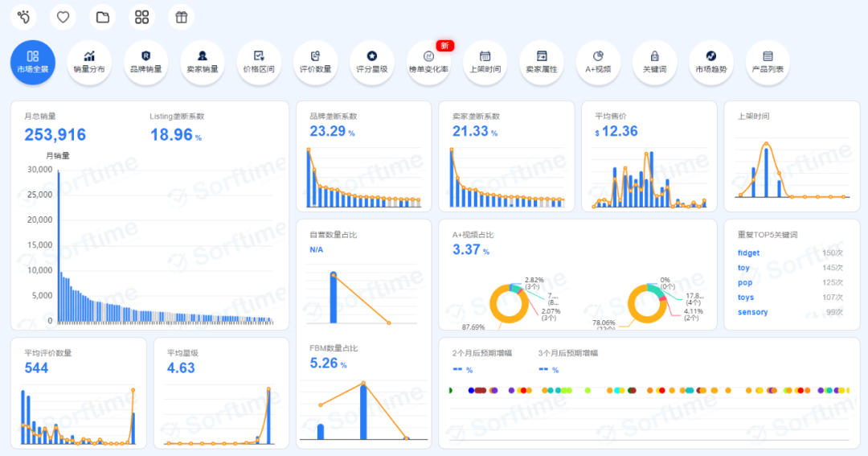Open the 产品列表 tab

point(768,63)
